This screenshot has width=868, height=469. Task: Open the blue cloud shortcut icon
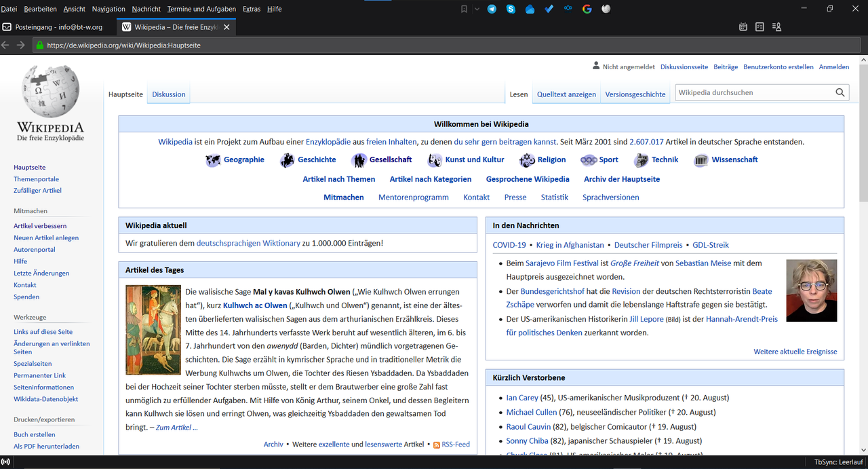530,9
